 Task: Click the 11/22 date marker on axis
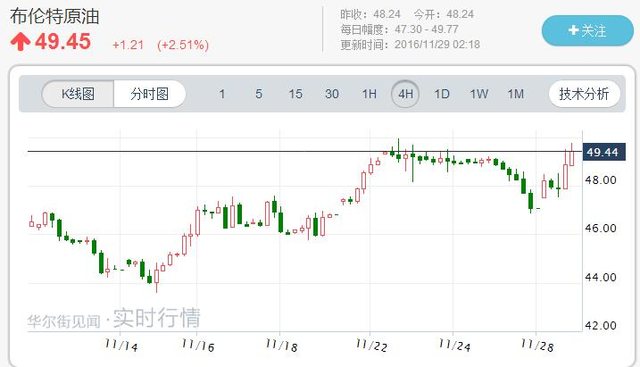[371, 345]
